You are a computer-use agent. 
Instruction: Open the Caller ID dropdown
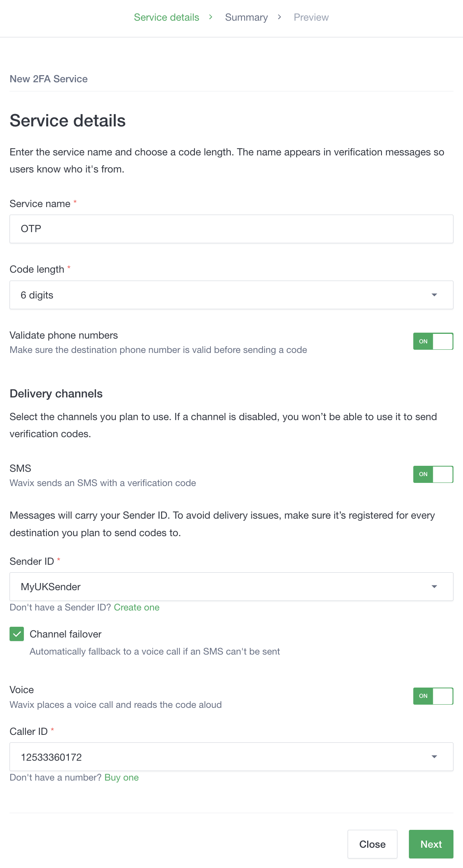[x=223, y=757]
